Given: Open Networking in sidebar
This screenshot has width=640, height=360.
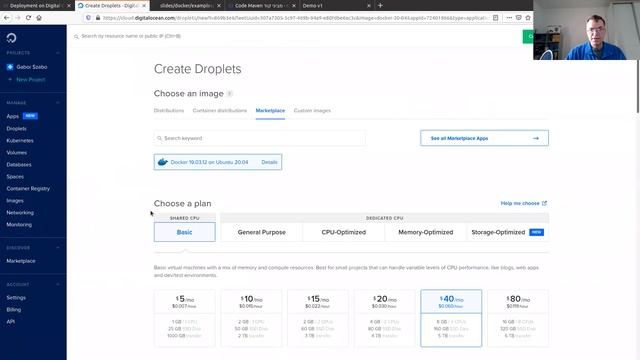Looking at the screenshot, I should 20,213.
